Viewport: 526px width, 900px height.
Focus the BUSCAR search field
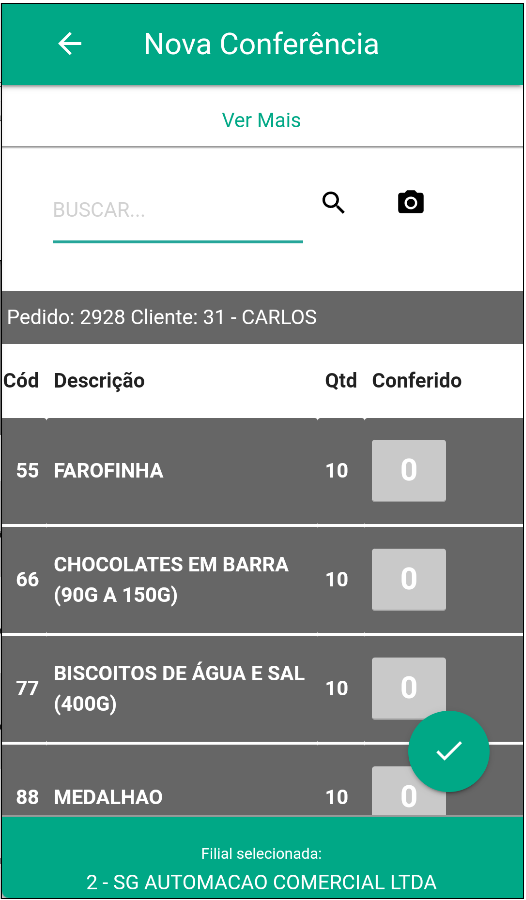[x=177, y=211]
